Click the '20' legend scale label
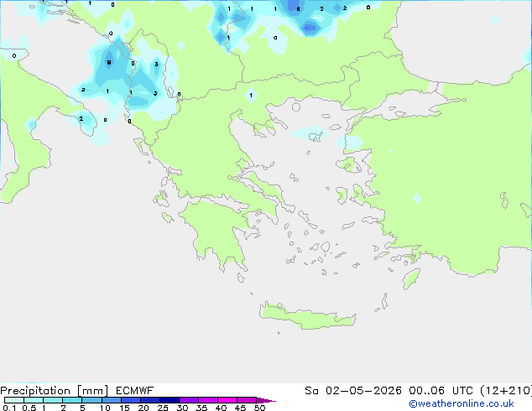 pos(143,408)
